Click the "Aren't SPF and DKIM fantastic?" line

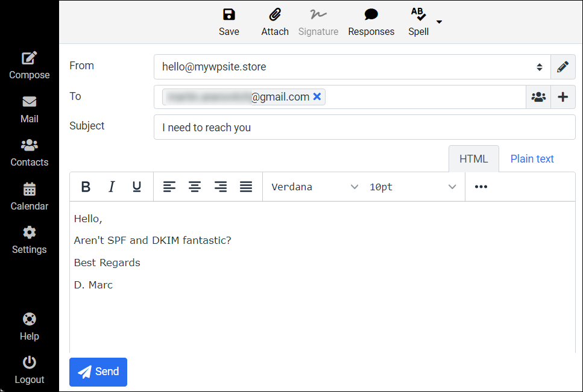coord(153,240)
